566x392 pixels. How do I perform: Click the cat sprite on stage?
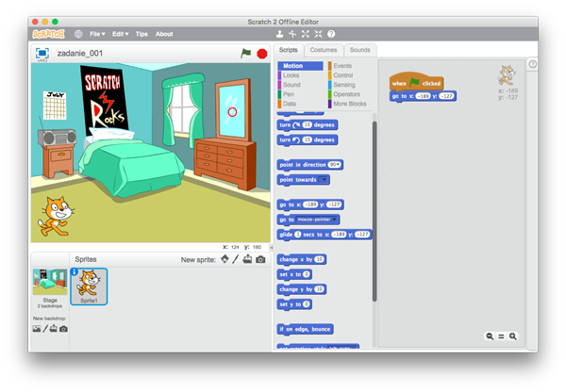pos(57,217)
